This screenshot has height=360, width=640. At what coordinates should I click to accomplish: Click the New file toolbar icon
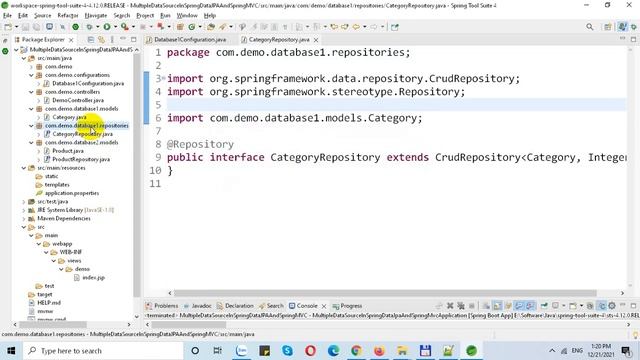click(x=8, y=27)
